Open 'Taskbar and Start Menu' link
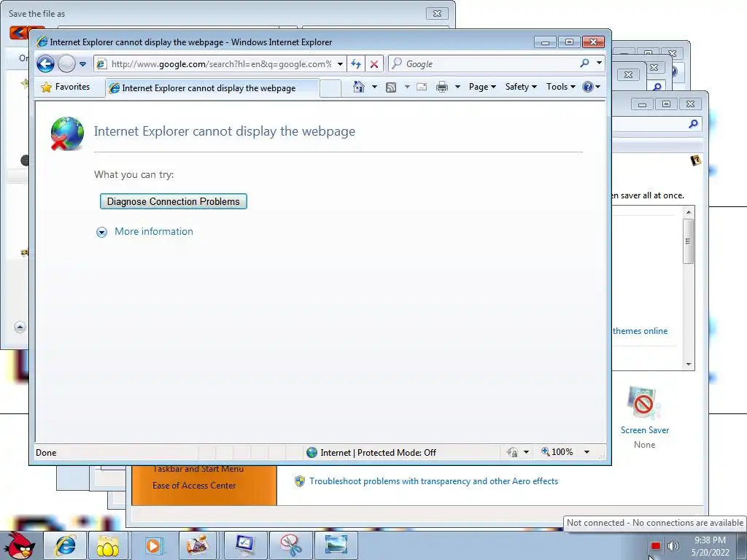Screen dimensions: 747x560 click(x=198, y=469)
